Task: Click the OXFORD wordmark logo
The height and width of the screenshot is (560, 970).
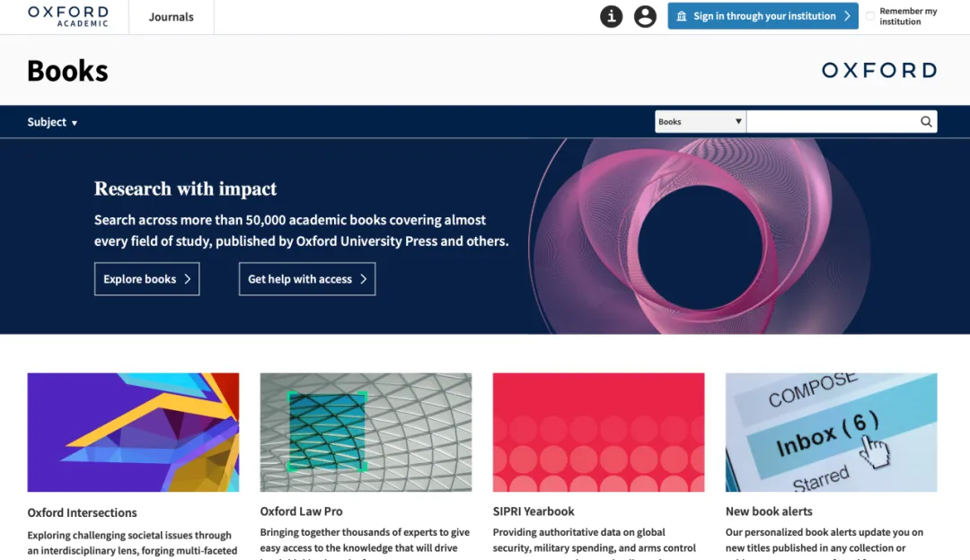Action: click(x=879, y=70)
